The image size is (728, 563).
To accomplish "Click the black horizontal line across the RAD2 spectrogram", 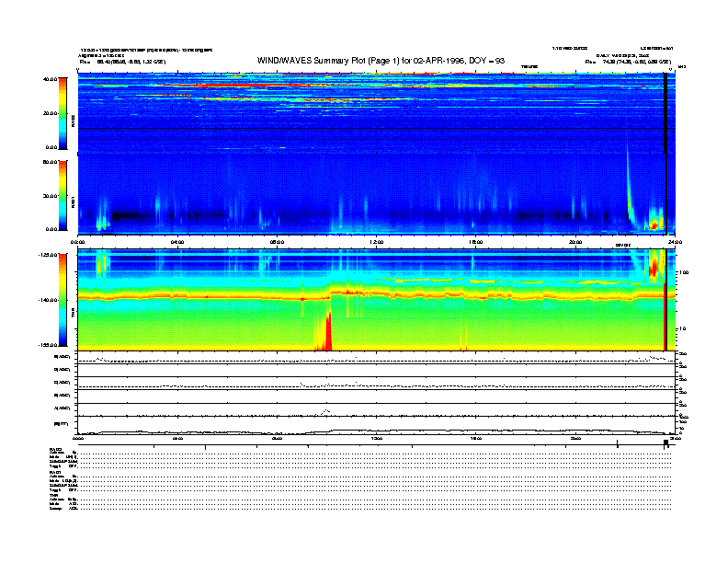I will point(376,128).
